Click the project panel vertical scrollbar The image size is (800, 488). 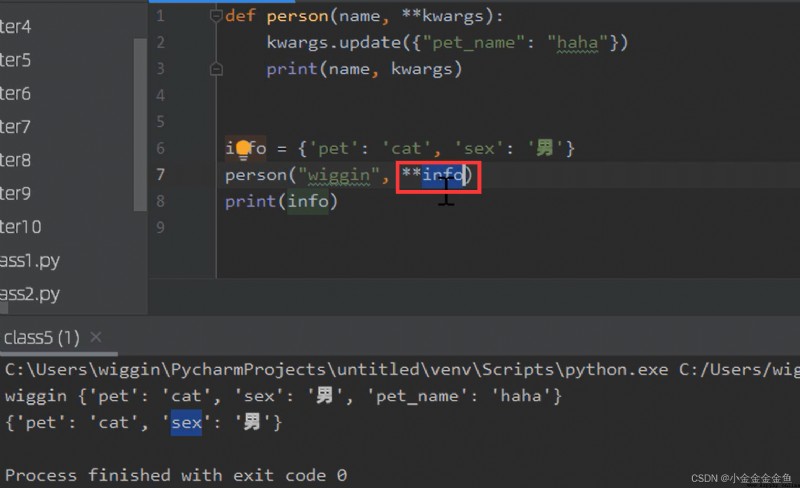tap(140, 124)
